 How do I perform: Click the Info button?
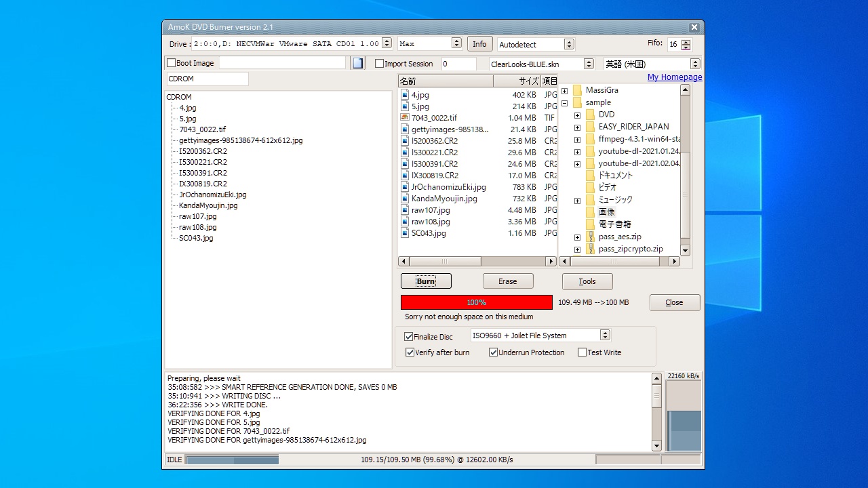tap(479, 44)
